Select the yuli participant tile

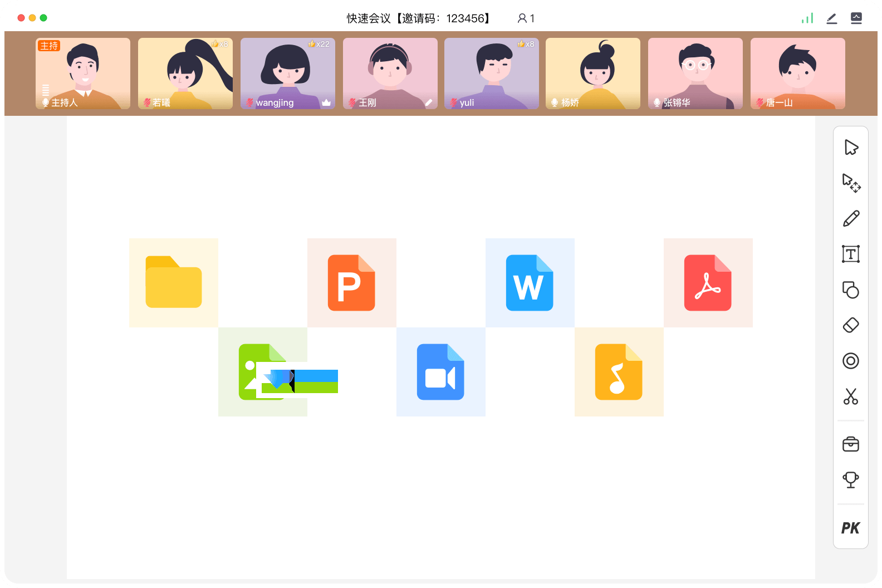pyautogui.click(x=492, y=73)
